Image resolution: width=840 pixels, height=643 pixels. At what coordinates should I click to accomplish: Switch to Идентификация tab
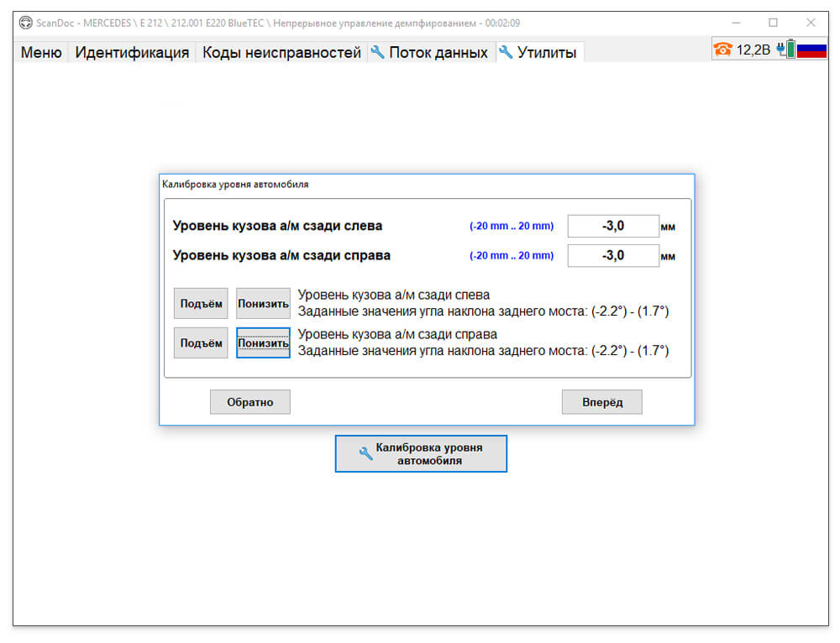[132, 53]
